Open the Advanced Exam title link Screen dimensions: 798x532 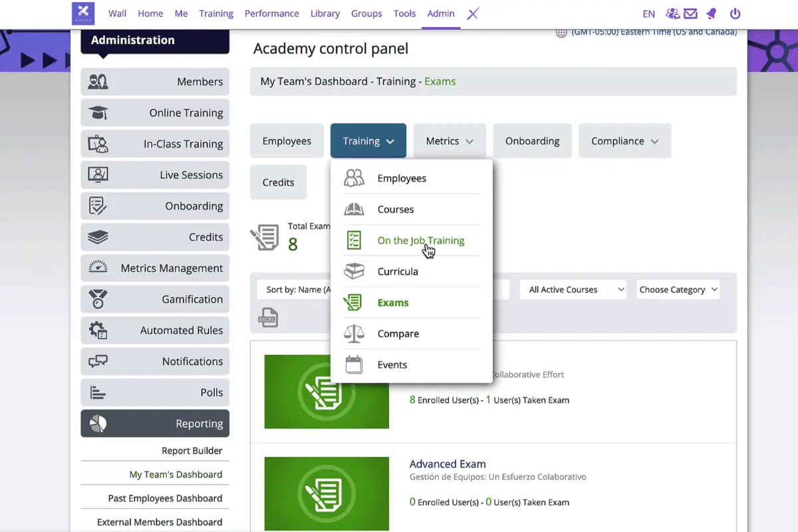click(448, 464)
